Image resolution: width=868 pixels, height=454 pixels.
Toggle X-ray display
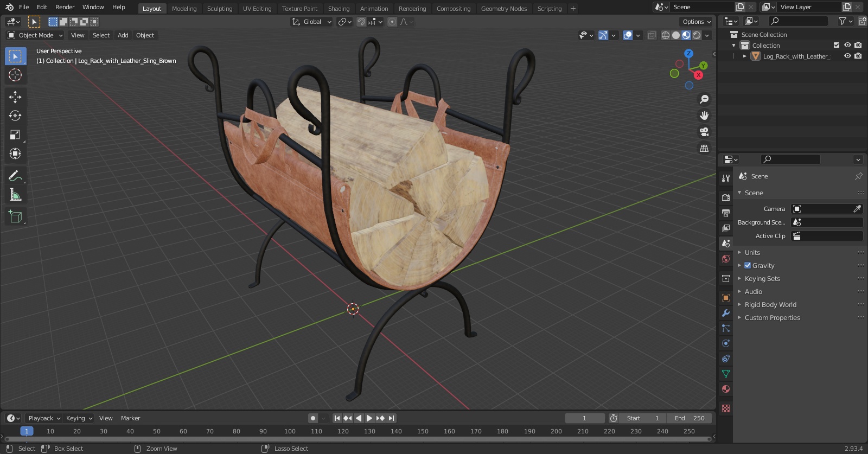pos(652,35)
